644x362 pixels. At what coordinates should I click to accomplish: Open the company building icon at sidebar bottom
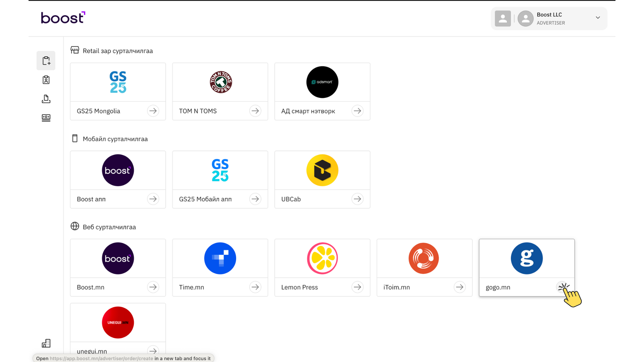pos(46,343)
